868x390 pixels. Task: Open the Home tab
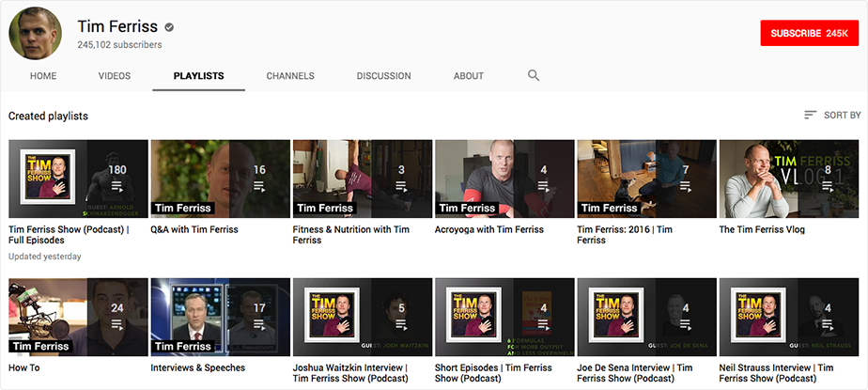43,76
